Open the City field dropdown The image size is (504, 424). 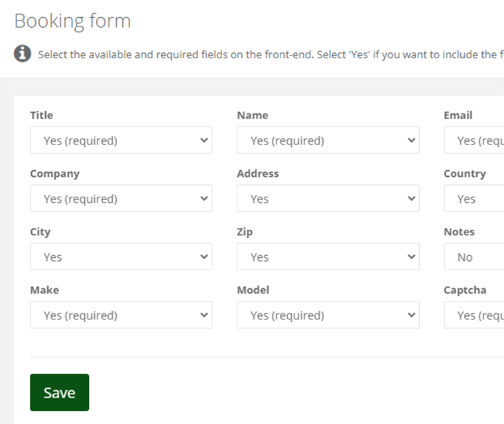(x=121, y=256)
